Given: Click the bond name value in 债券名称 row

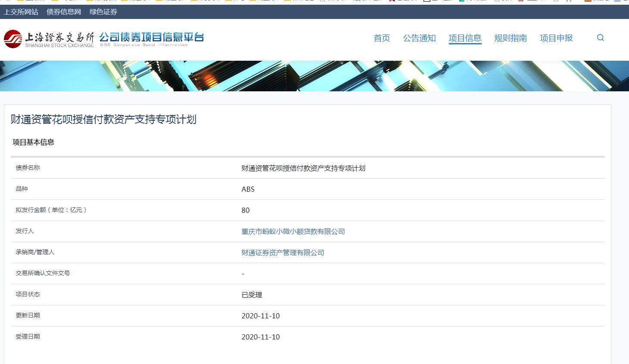Looking at the screenshot, I should tap(303, 168).
